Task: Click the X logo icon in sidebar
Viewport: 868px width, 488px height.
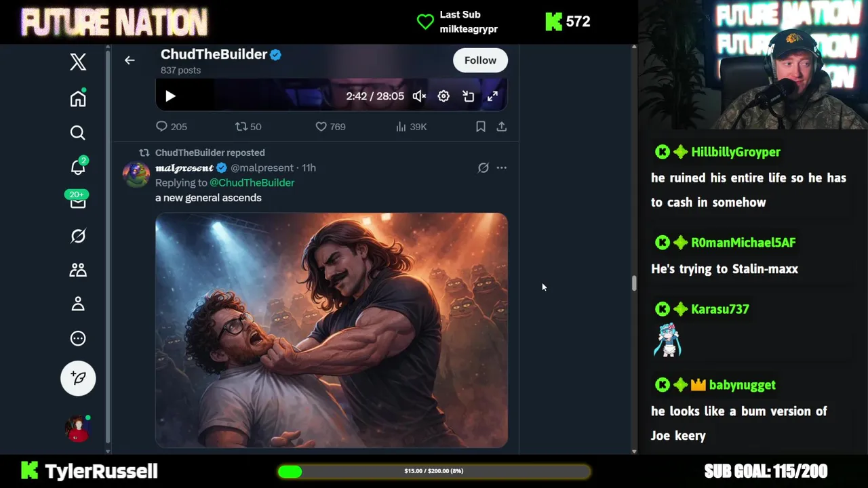Action: pos(78,62)
